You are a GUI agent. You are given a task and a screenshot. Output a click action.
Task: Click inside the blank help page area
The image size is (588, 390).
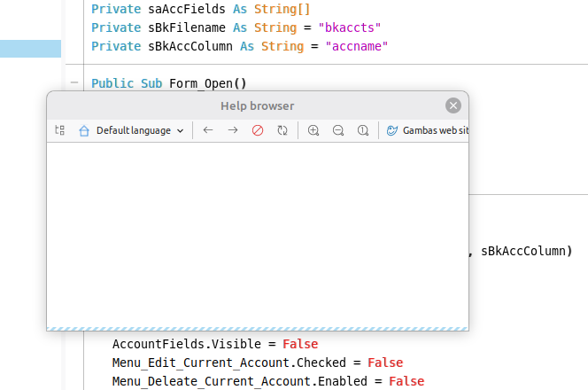click(258, 235)
